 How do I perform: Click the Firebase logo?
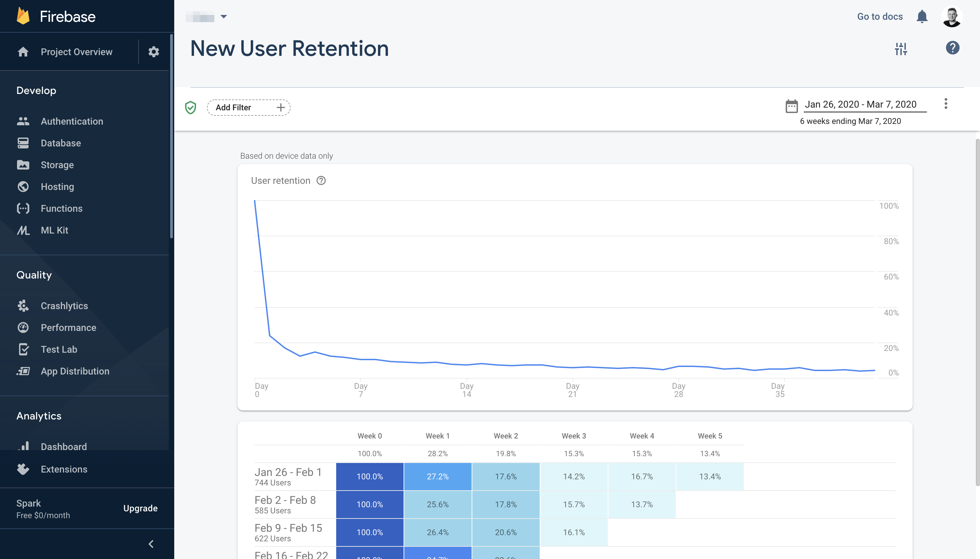[23, 16]
